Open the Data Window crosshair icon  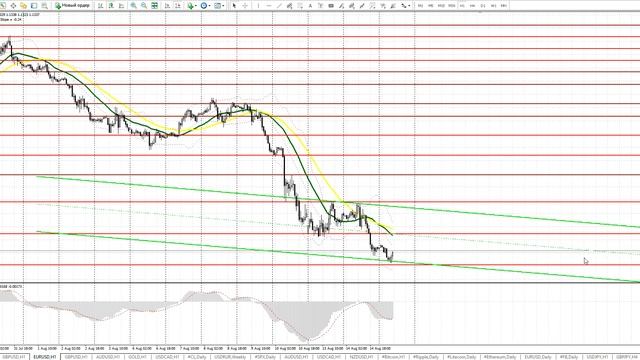click(13, 6)
